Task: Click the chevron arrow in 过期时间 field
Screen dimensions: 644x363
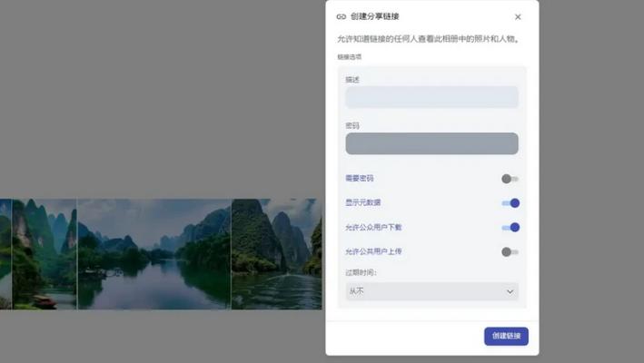Action: (x=510, y=291)
